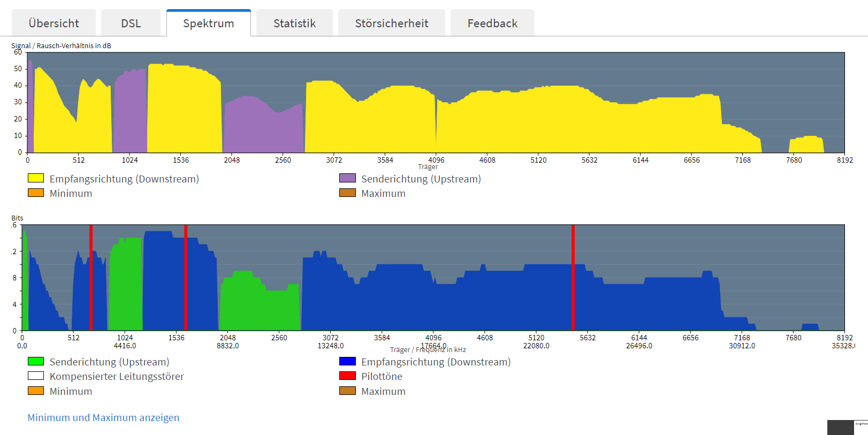
Task: Click 'Träger / Frequenz in kHz' axis label
Action: [x=428, y=349]
